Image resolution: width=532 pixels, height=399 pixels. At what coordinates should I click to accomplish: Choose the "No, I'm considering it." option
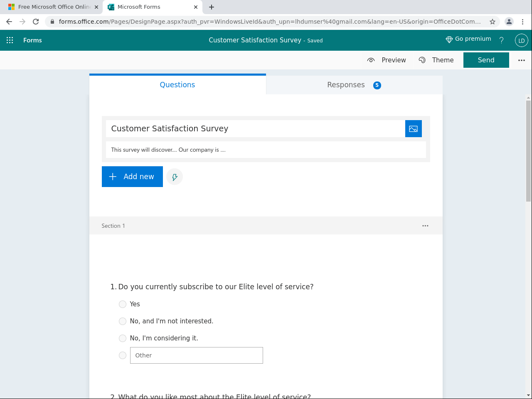pos(123,338)
